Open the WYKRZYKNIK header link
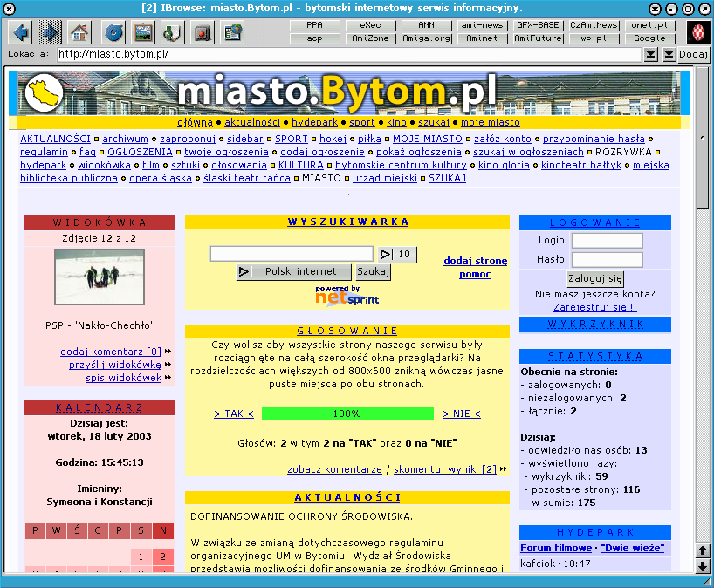This screenshot has height=588, width=714. pos(595,324)
